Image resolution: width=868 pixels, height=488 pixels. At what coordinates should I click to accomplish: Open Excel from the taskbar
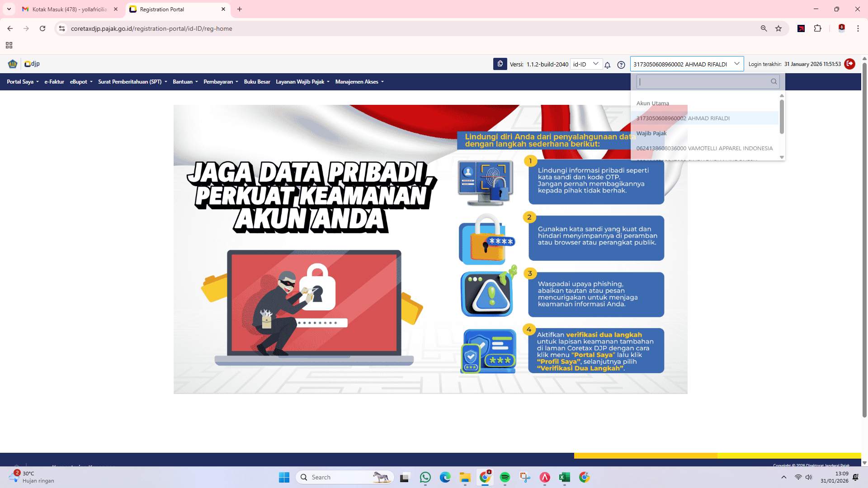[564, 477]
